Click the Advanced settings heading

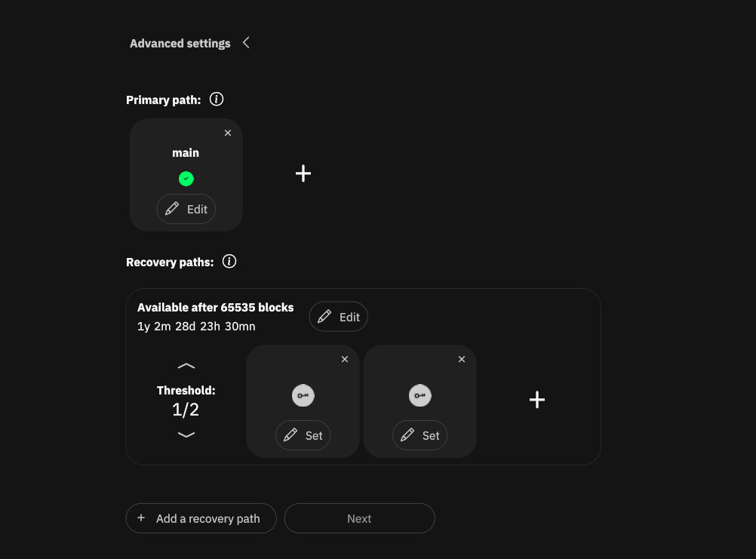[x=180, y=44]
